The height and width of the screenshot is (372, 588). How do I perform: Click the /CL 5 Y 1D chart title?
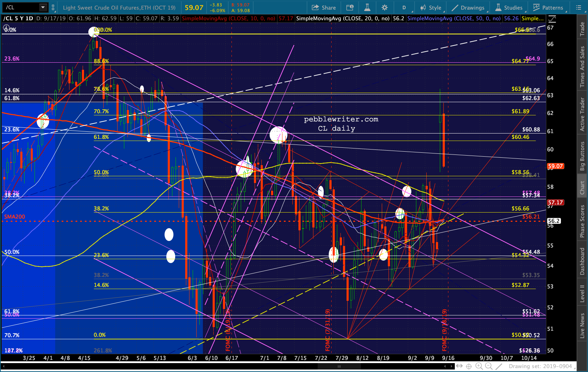[x=19, y=19]
